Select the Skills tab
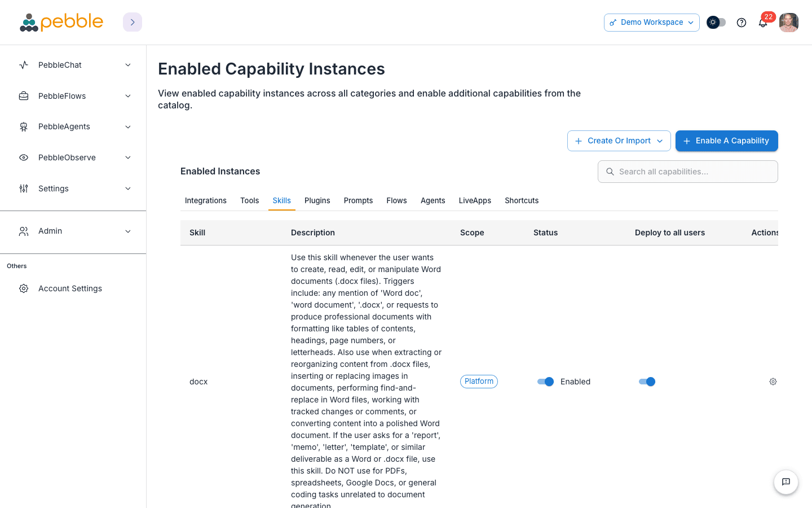 coord(282,200)
